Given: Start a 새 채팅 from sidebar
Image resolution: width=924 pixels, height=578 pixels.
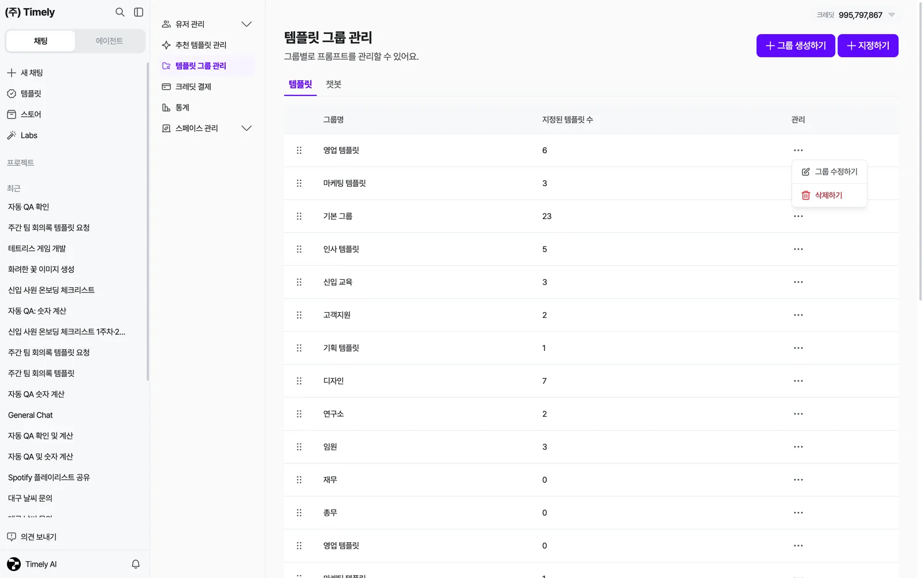Looking at the screenshot, I should (25, 73).
